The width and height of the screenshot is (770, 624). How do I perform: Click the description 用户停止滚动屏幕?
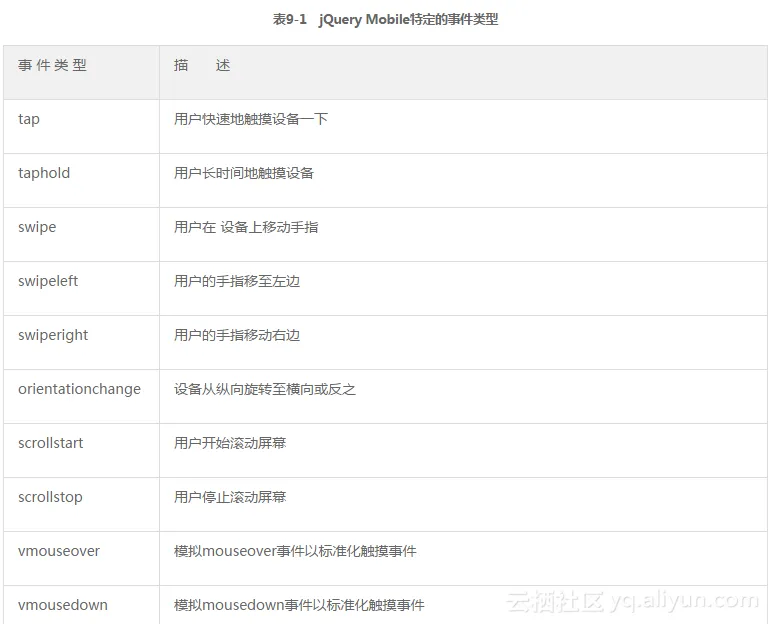coord(230,497)
